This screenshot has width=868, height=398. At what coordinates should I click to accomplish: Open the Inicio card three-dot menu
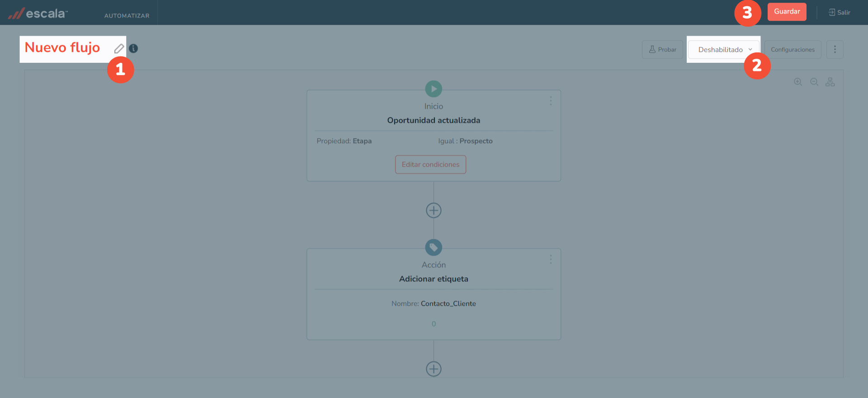pos(551,101)
